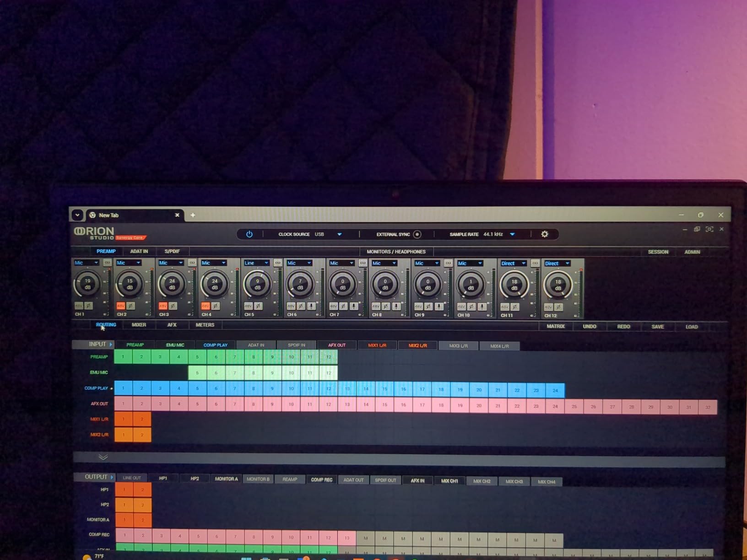The height and width of the screenshot is (560, 747).
Task: Click the stereo link icon for CH 11
Action: click(x=535, y=264)
